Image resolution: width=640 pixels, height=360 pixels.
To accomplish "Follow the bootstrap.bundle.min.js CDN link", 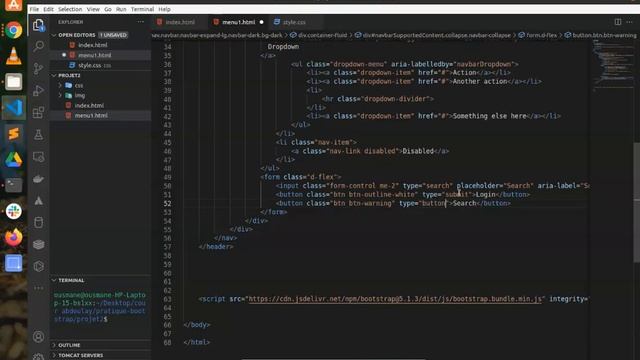I will 395,299.
